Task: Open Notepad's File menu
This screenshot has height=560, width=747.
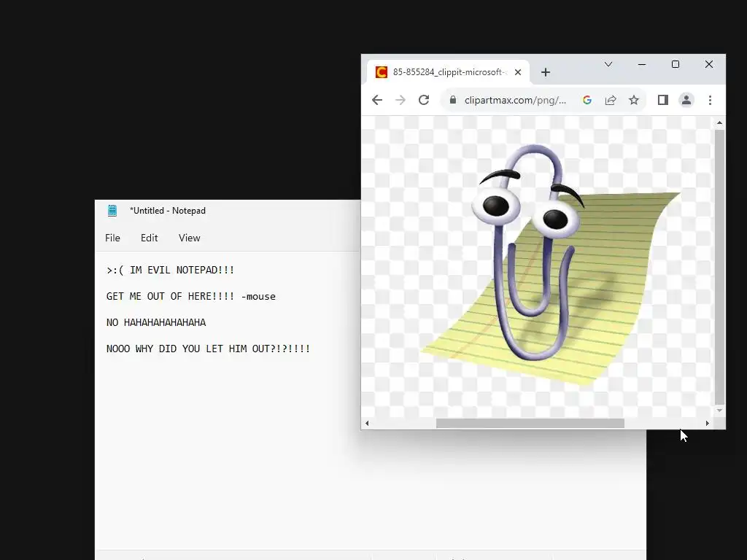Action: pyautogui.click(x=112, y=238)
